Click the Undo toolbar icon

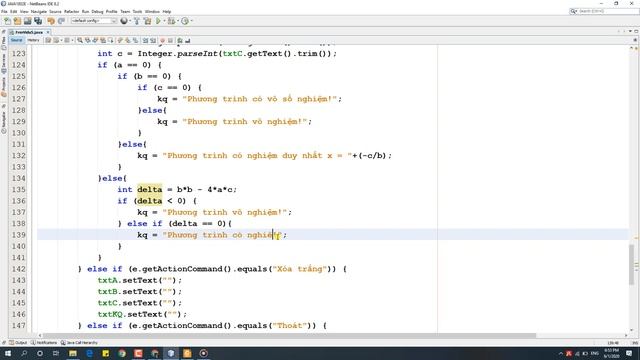tap(51, 21)
